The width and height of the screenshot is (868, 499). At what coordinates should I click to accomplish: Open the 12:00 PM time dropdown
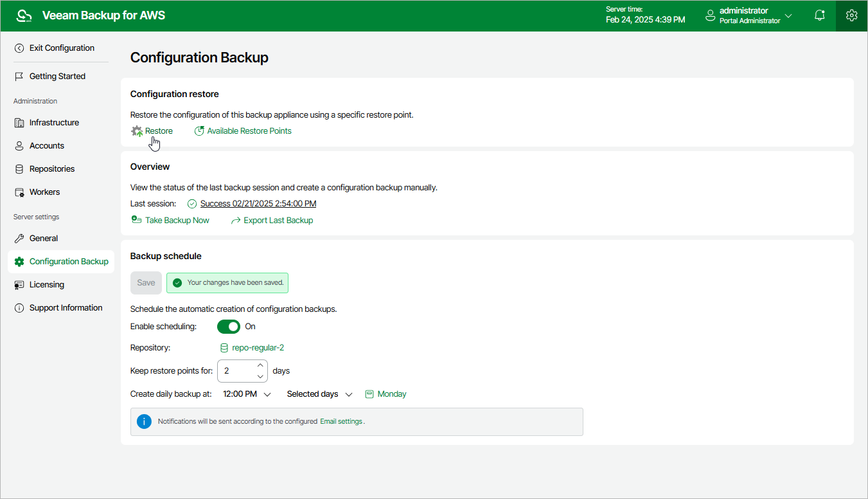pos(247,394)
